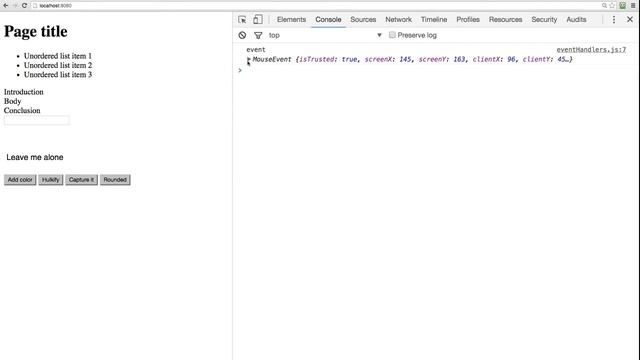Bookmark the page with the star icon
The width and height of the screenshot is (640, 360).
click(x=612, y=5)
